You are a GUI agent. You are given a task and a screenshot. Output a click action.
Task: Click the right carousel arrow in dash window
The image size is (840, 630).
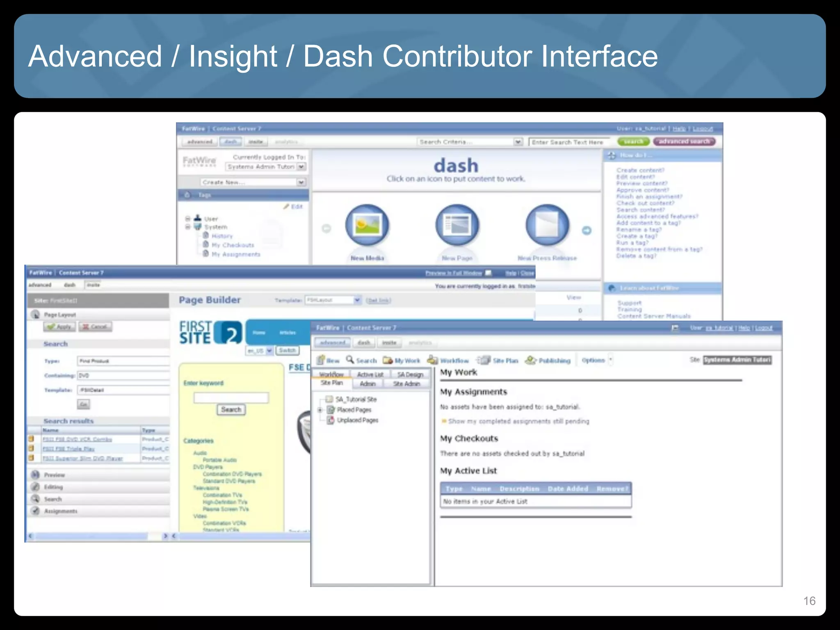click(x=587, y=231)
